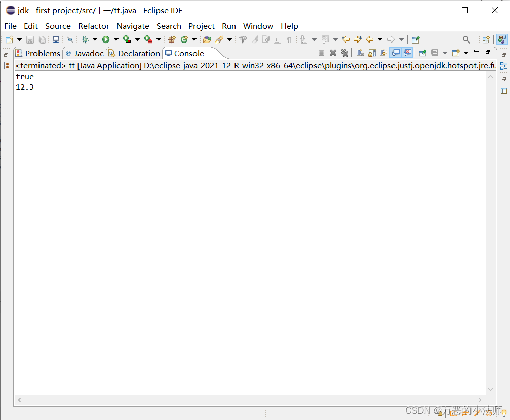Click the Next Annotation icon
510x420 pixels.
pyautogui.click(x=304, y=39)
